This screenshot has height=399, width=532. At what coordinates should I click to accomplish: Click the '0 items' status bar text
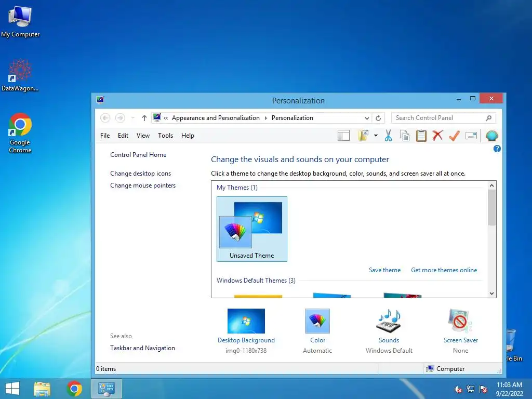[x=106, y=369]
